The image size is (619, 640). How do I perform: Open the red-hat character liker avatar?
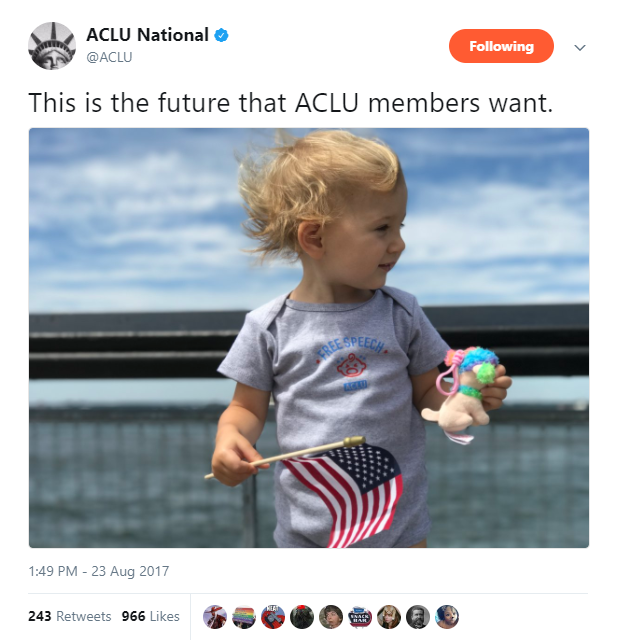[215, 617]
